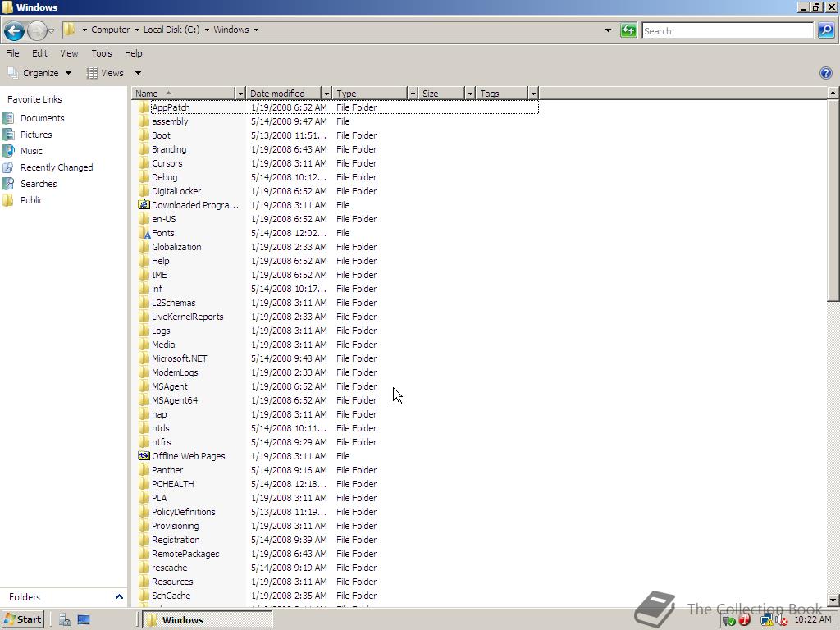Click the Searches favorite link icon
The width and height of the screenshot is (840, 630).
[8, 184]
